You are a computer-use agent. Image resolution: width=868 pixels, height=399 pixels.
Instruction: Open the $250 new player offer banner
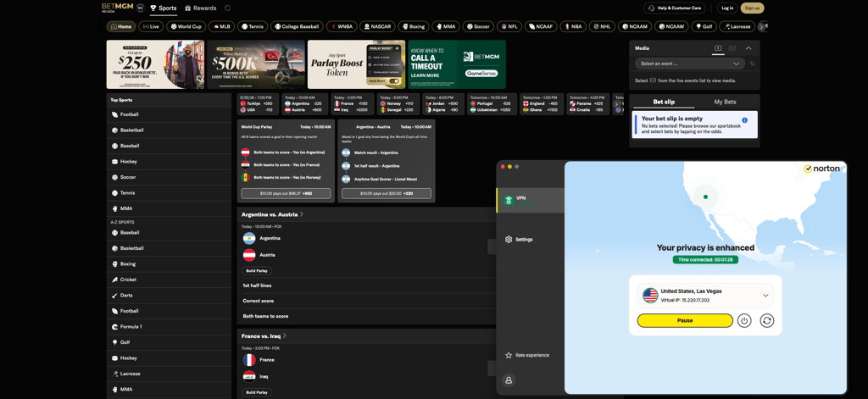pyautogui.click(x=156, y=64)
